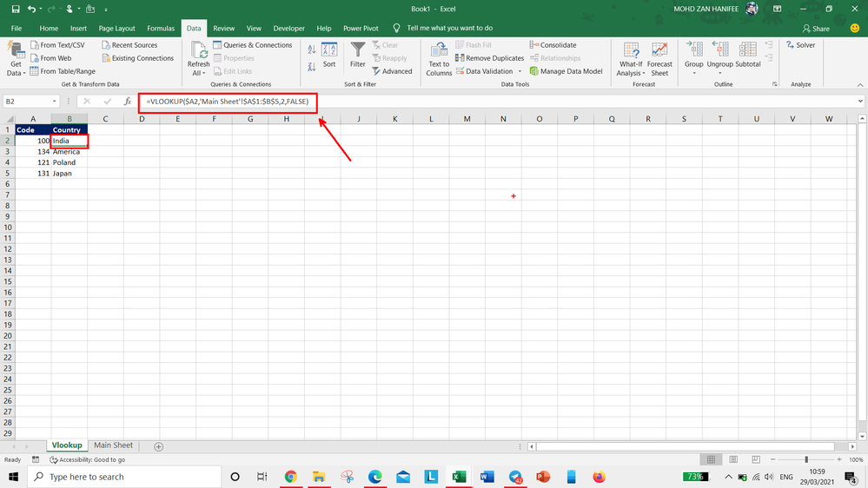The image size is (868, 488).
Task: Select cell containing America
Action: click(x=70, y=152)
